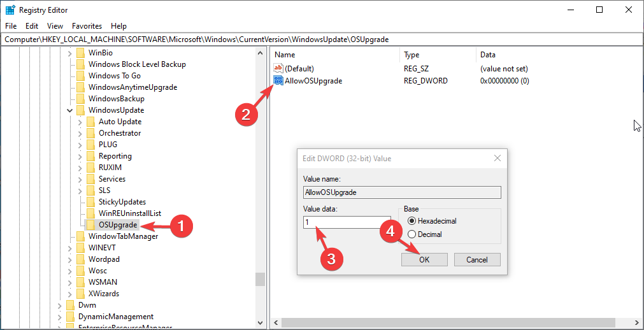
Task: Select the WinREUninstallList folder icon
Action: (91, 213)
